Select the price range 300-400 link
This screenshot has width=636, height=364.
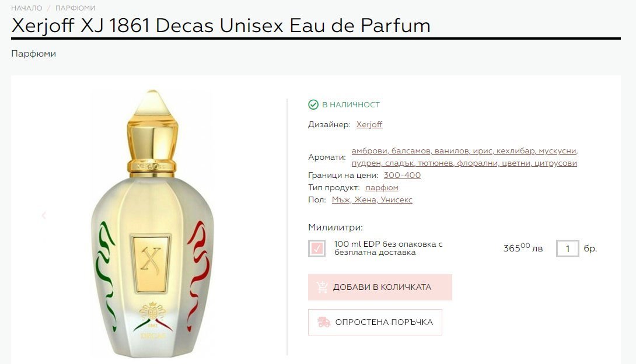tap(402, 175)
